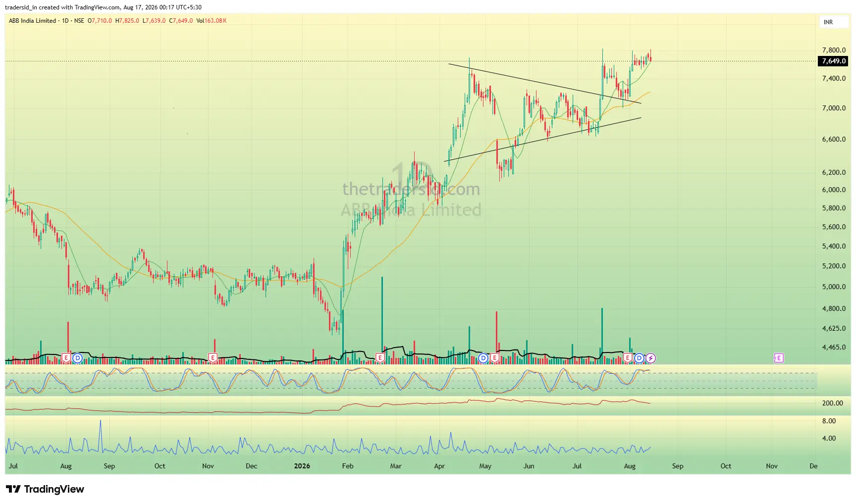Click the 2026 year label on time axis

click(302, 466)
